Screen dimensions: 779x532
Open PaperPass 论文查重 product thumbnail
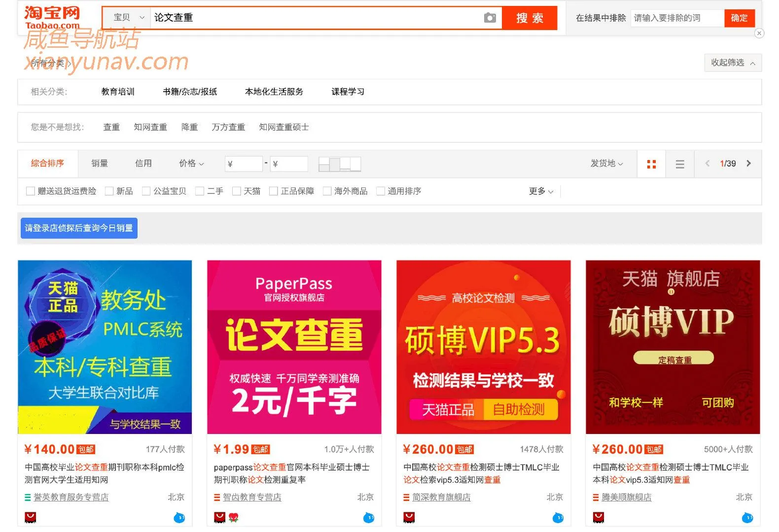tap(294, 347)
